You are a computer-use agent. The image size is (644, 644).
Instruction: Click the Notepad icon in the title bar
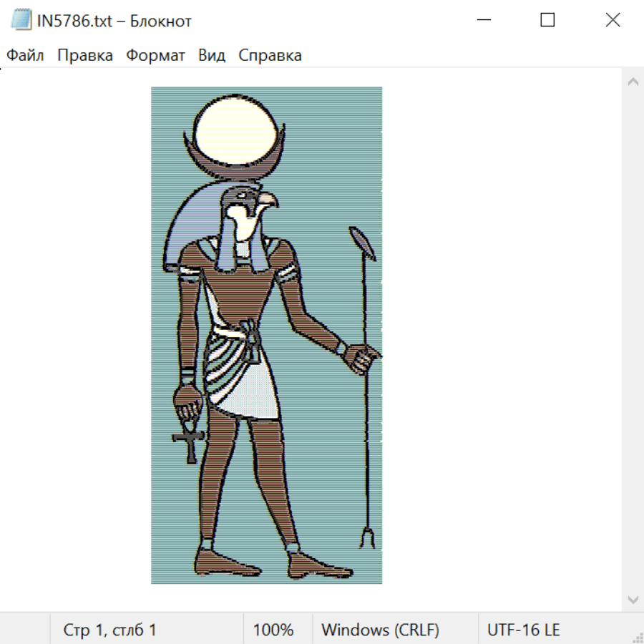click(x=21, y=20)
